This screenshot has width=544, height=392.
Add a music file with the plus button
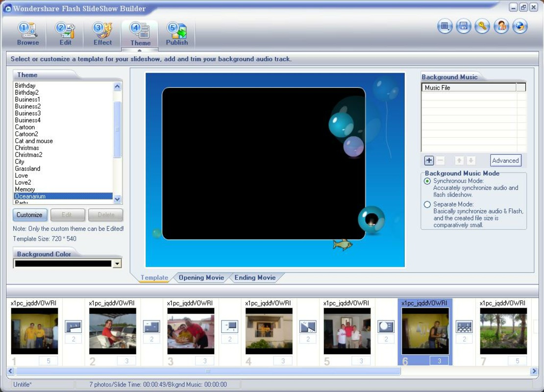pyautogui.click(x=429, y=160)
